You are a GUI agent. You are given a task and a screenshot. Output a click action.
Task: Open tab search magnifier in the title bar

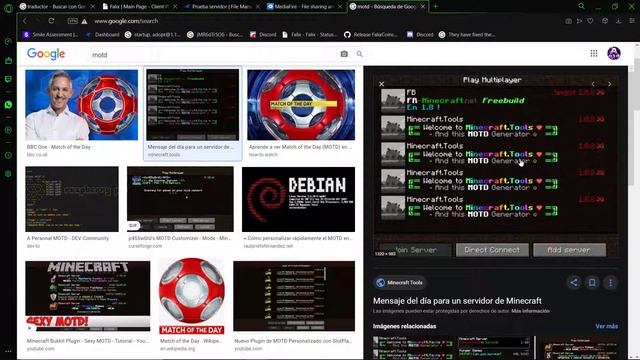(x=581, y=7)
